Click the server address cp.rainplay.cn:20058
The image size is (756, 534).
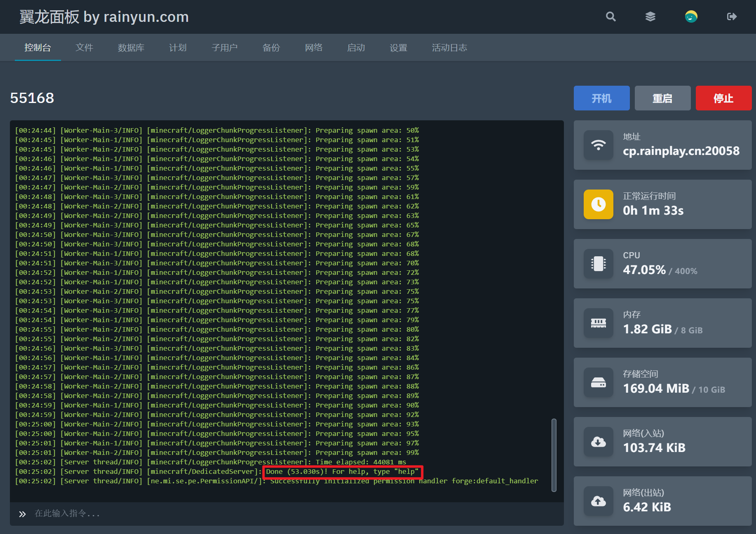click(681, 151)
